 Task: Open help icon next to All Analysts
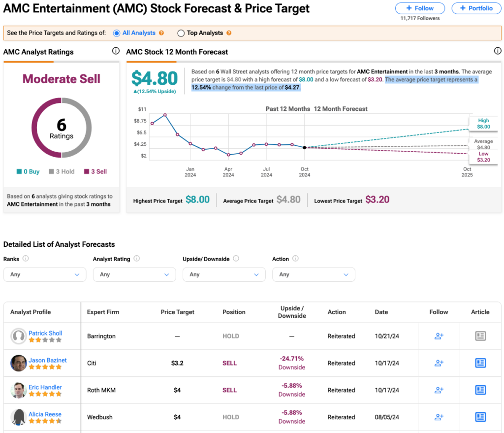click(x=161, y=33)
